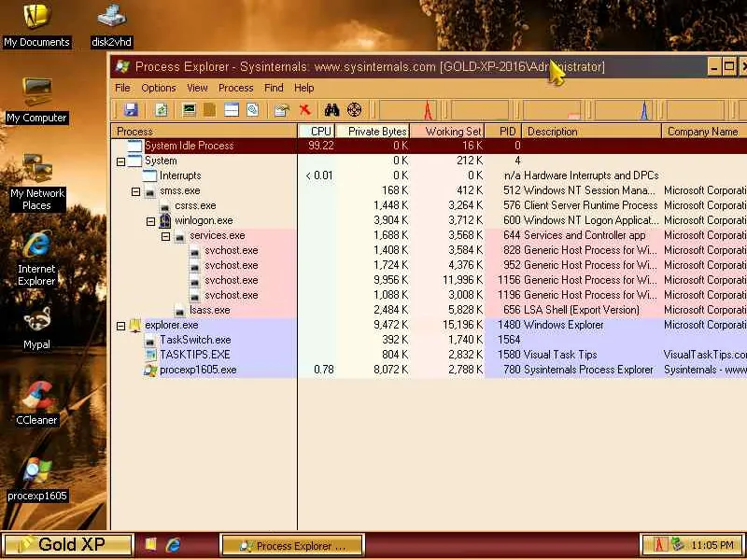Click the yellow quick launch icon on taskbar

coord(150,544)
